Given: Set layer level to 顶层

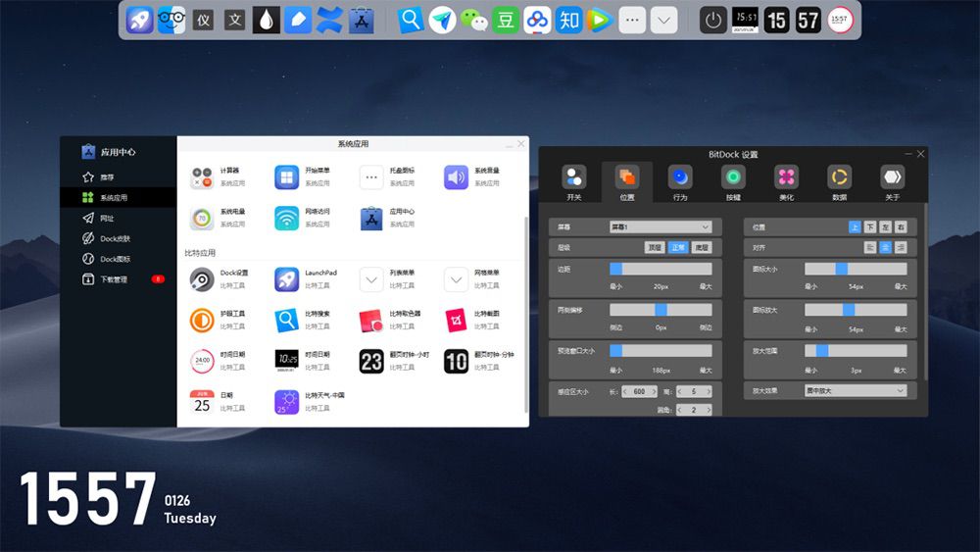Looking at the screenshot, I should pos(655,247).
